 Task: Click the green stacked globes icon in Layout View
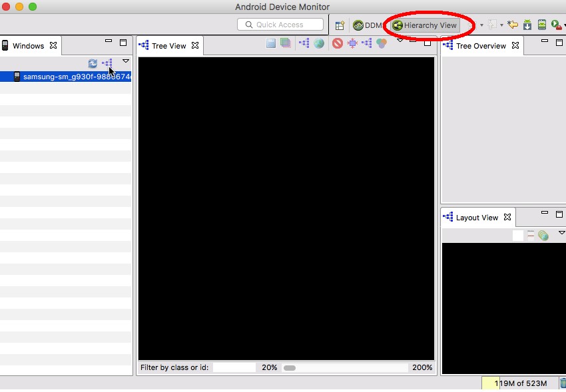click(543, 236)
